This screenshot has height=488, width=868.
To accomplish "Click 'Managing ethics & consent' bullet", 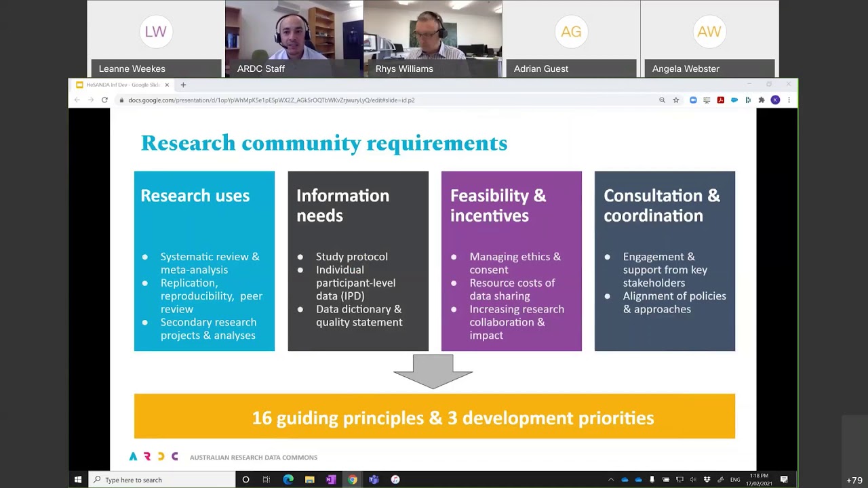I will 515,263.
